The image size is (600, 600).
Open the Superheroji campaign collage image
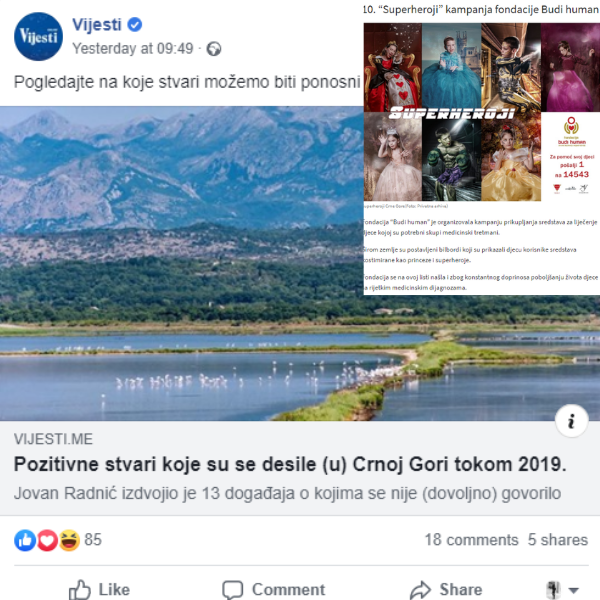(x=482, y=112)
